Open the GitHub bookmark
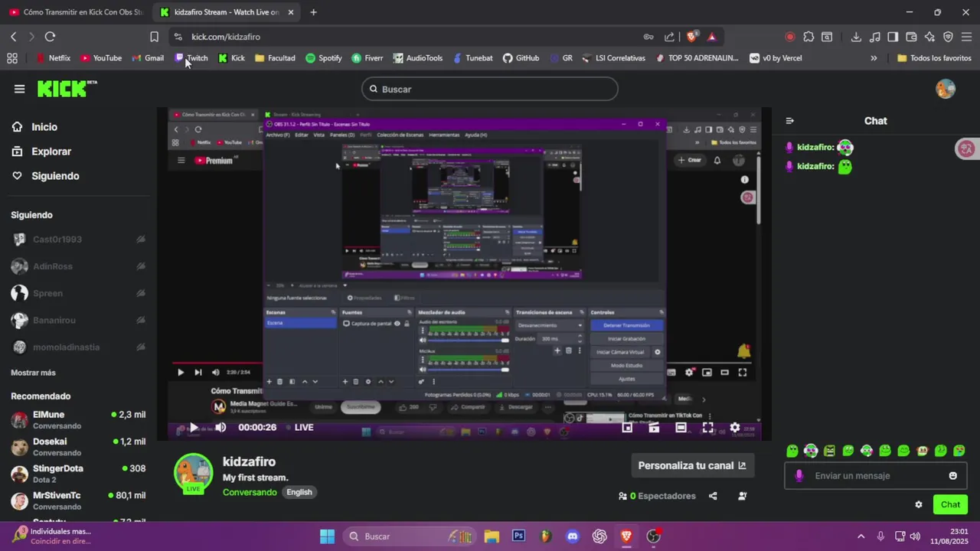This screenshot has height=551, width=980. [521, 58]
